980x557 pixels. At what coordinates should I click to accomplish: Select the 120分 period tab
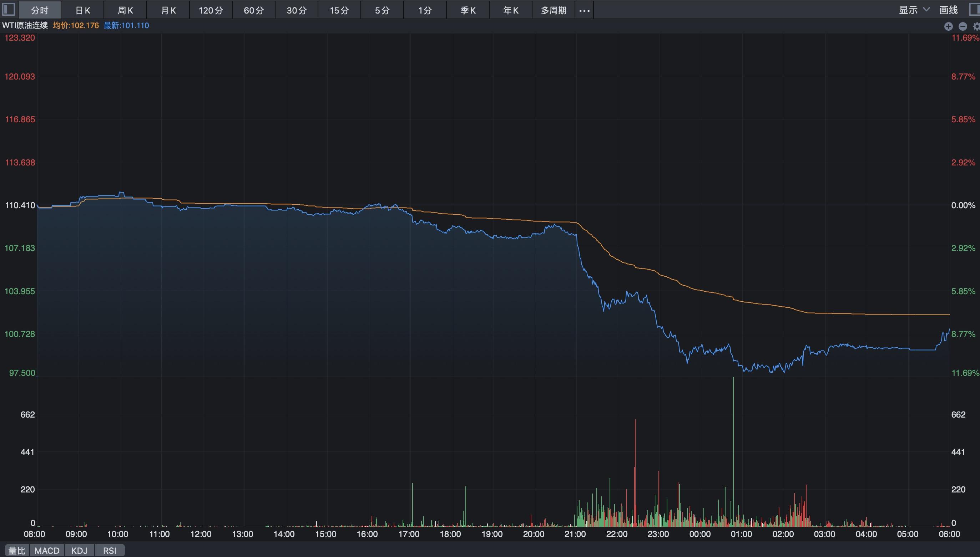(x=211, y=10)
